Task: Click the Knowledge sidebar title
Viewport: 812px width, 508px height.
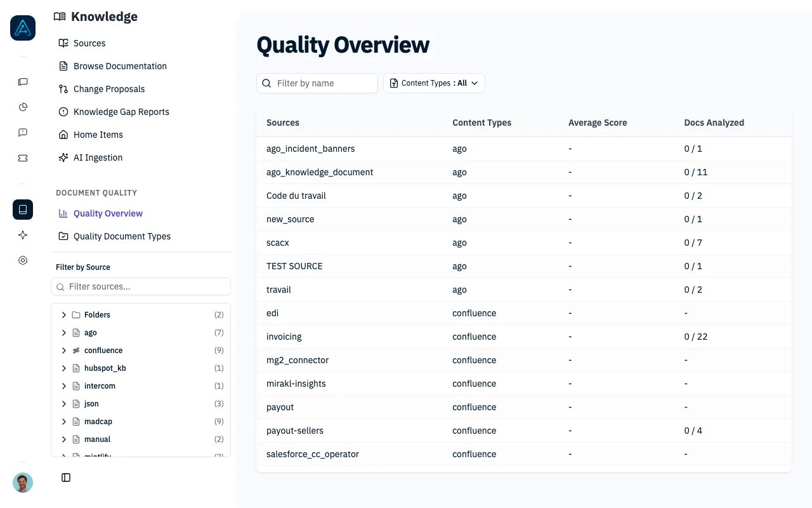Action: 104,17
